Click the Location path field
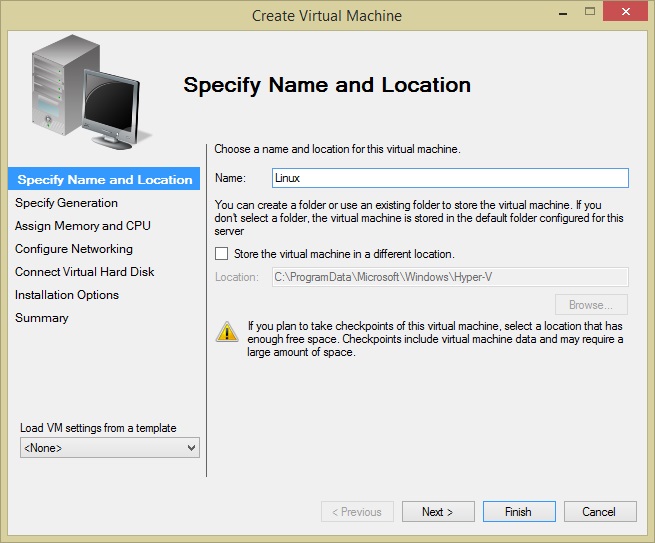This screenshot has height=543, width=655. coord(450,277)
